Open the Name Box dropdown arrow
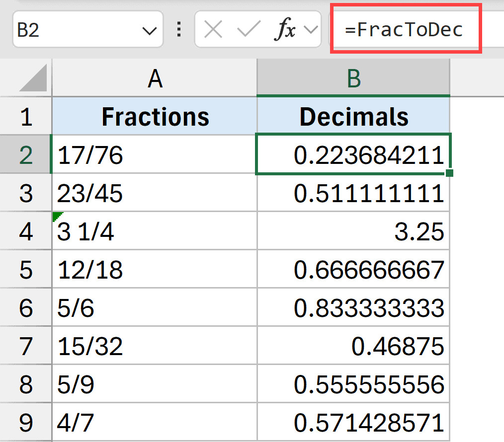Screen dimensions: 504x442 (149, 31)
